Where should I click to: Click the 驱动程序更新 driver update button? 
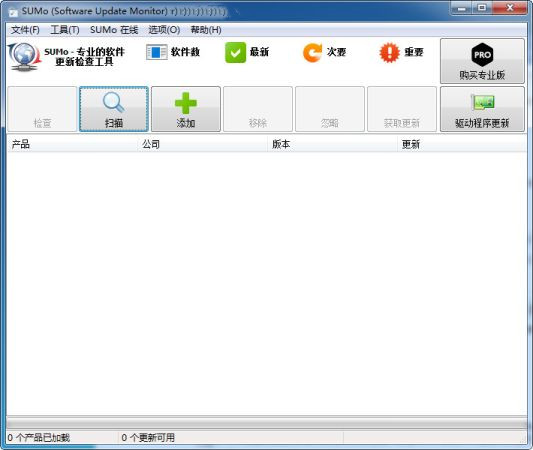pyautogui.click(x=482, y=109)
